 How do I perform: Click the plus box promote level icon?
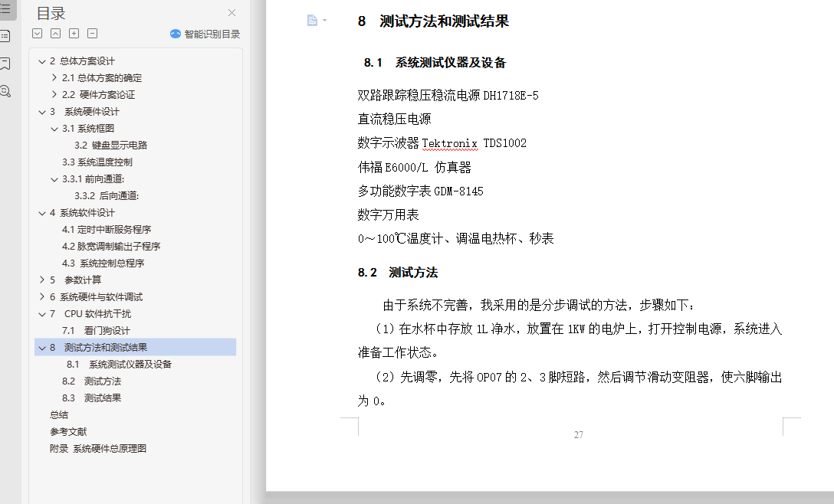click(74, 34)
